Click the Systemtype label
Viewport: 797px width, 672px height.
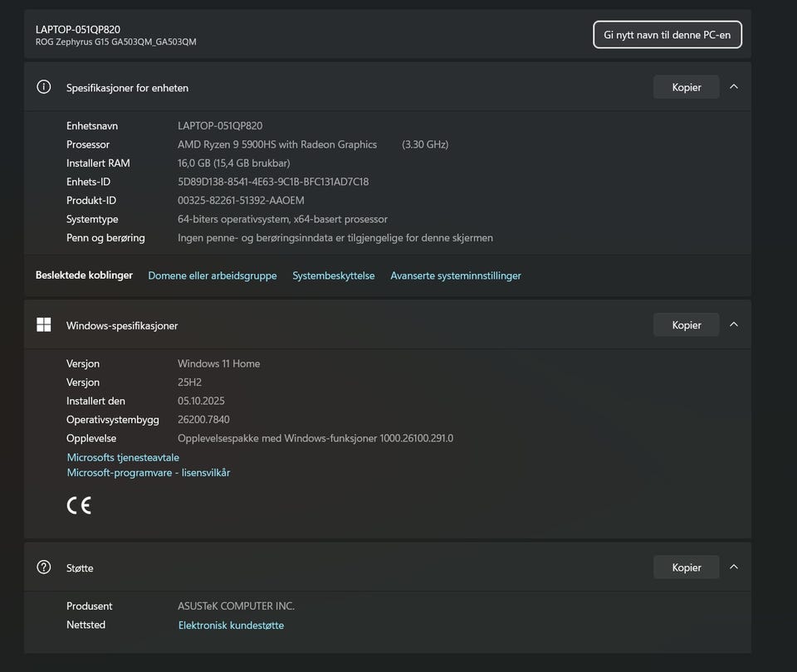coord(92,219)
